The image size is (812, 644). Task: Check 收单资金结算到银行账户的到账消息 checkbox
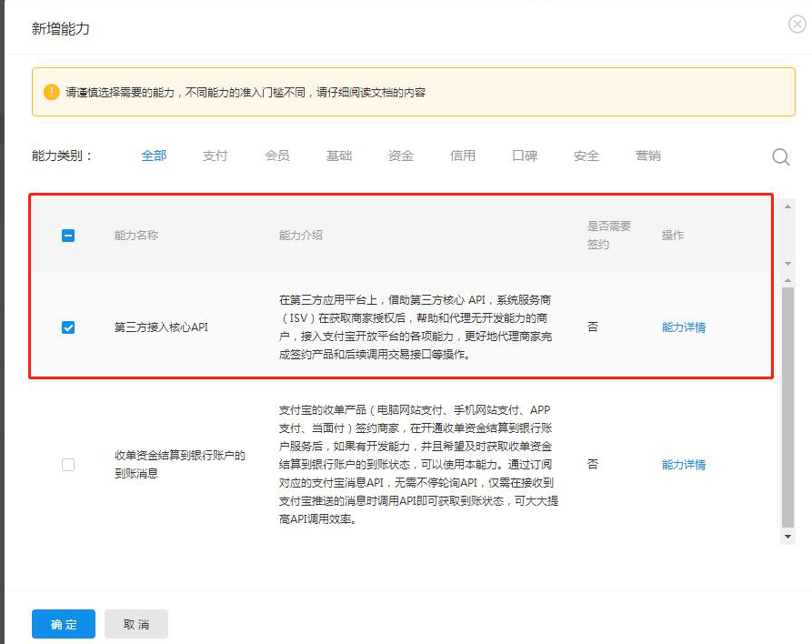click(68, 465)
